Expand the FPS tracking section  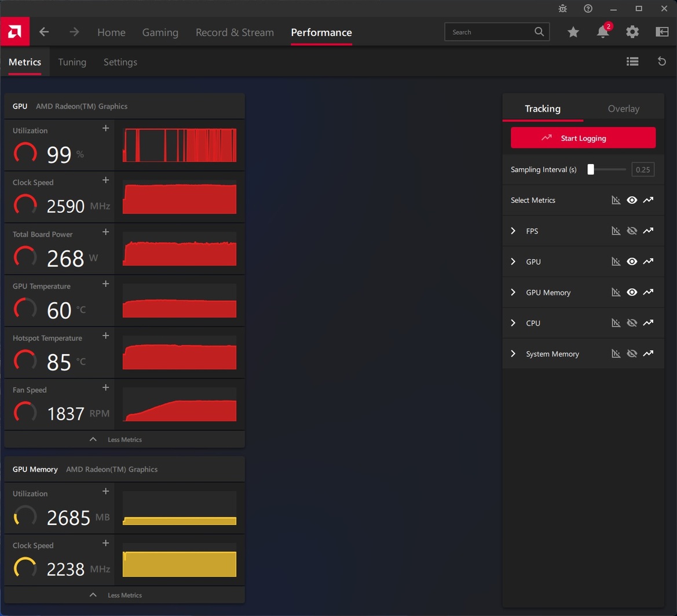tap(513, 231)
